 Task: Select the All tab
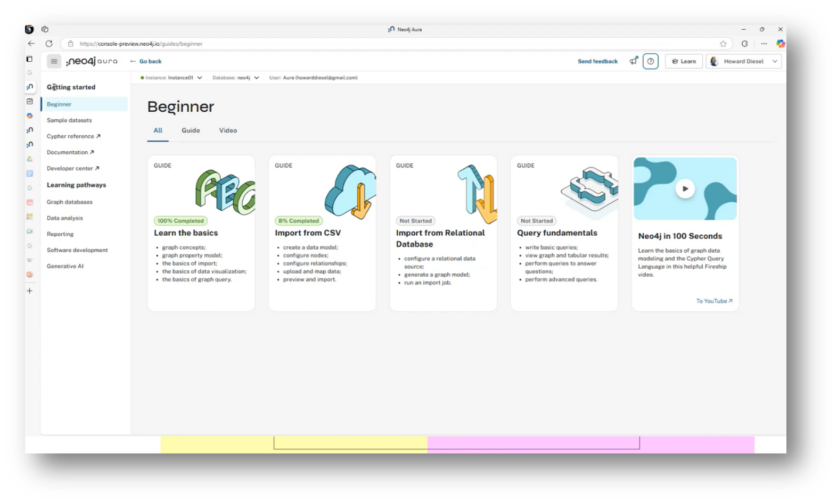(158, 130)
